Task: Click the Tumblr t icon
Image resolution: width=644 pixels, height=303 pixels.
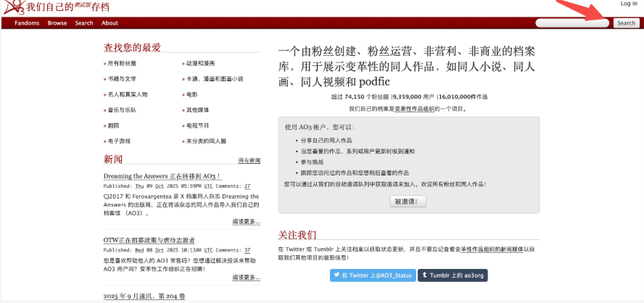Action: click(424, 275)
